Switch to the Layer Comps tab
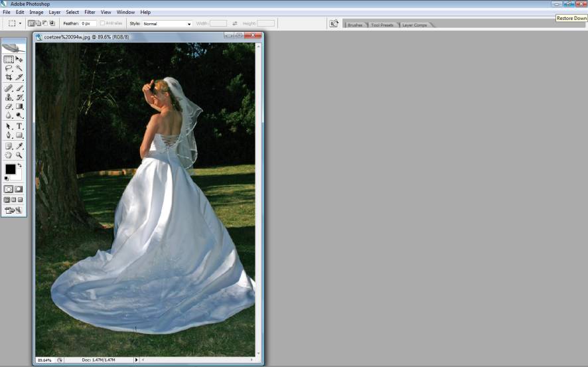588x367 pixels. (x=414, y=25)
